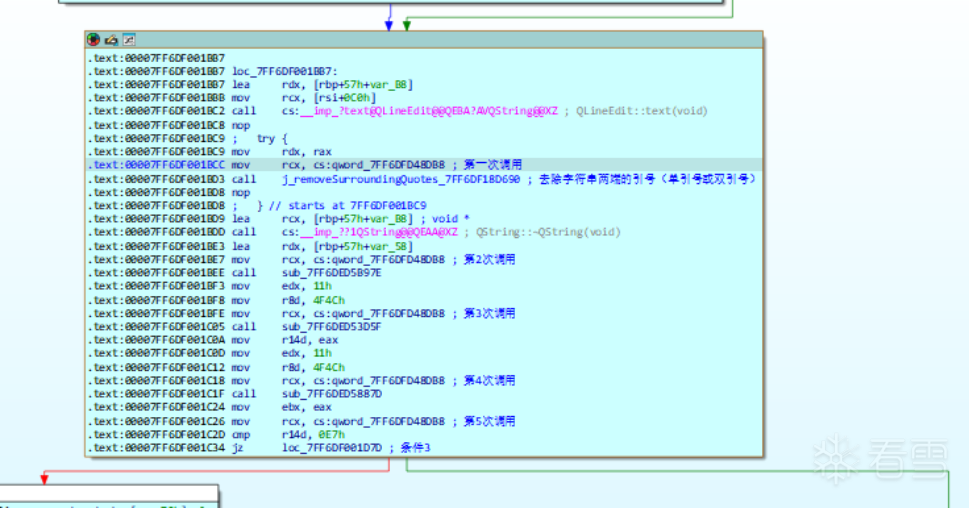Follow the __imp_?text@QLineEdit import call
969x508 pixels.
point(429,111)
